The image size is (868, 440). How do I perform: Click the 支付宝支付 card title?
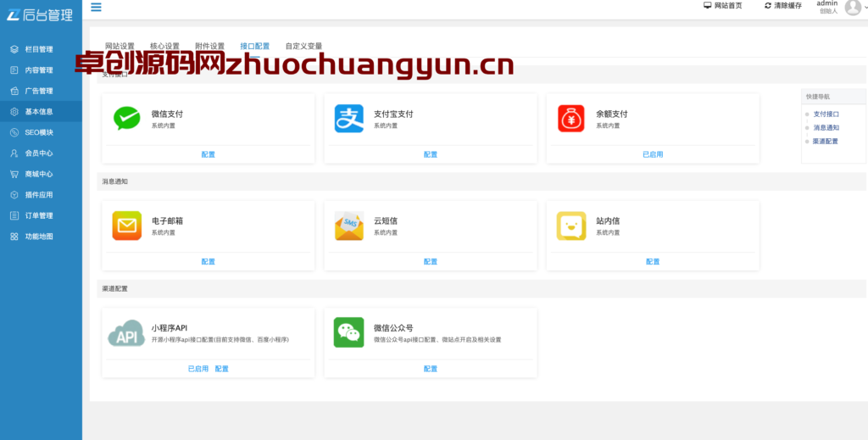[393, 114]
